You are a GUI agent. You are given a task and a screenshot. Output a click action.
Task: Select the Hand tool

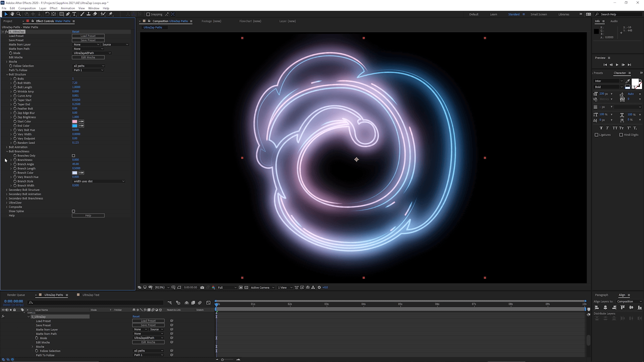click(x=12, y=14)
